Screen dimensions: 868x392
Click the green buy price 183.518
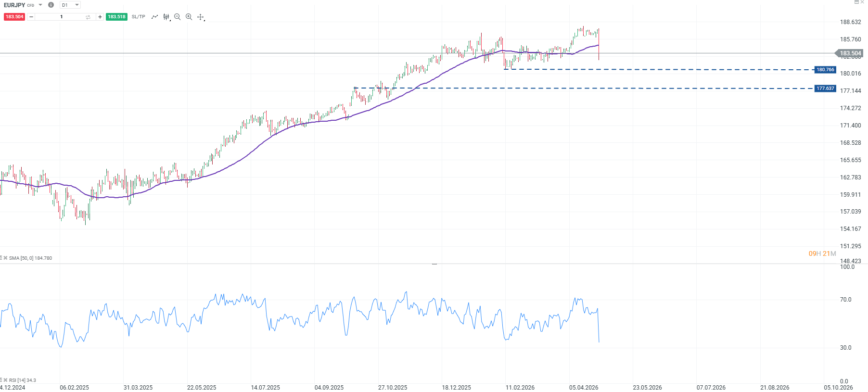click(116, 17)
